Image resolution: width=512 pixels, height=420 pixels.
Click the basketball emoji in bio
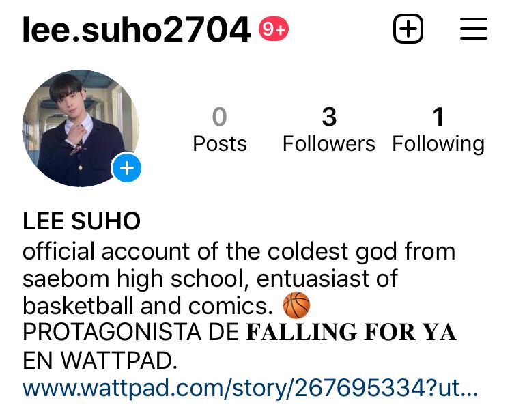(296, 305)
